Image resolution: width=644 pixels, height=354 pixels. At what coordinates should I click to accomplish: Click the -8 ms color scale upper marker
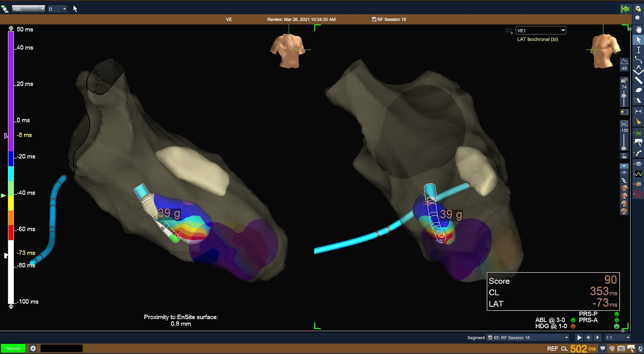point(6,135)
